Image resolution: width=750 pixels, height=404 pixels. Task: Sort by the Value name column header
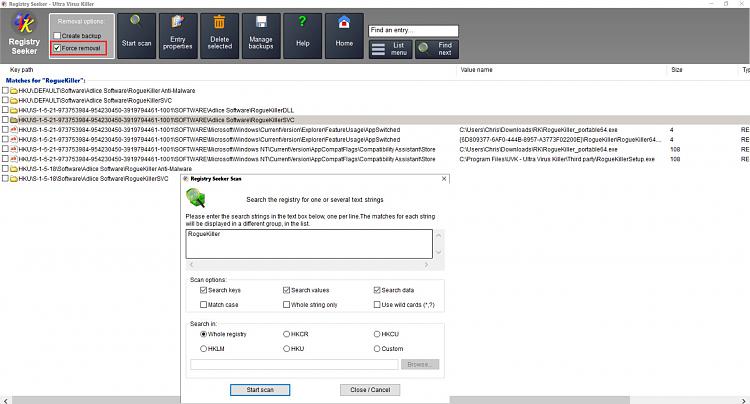tap(476, 70)
